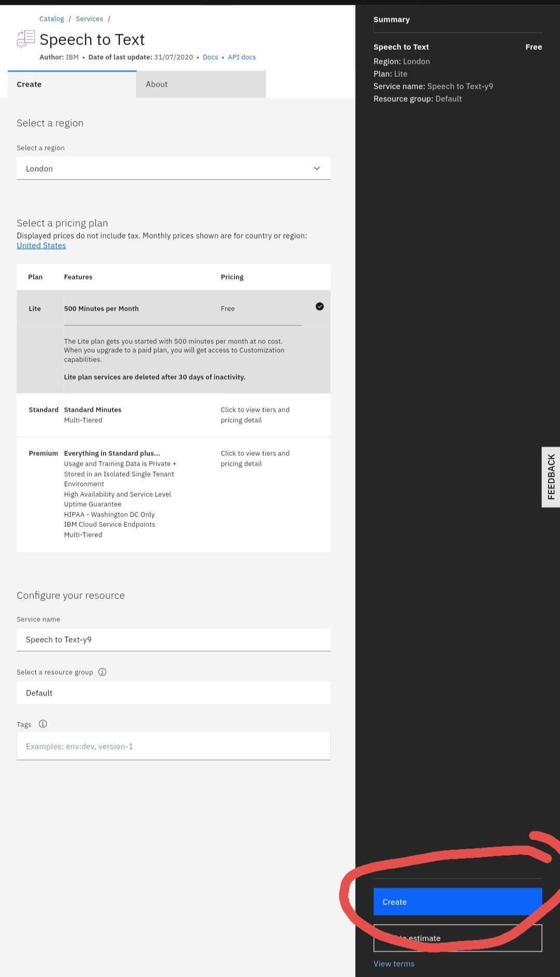
Task: Open the Services breadcrumb link
Action: (x=89, y=19)
